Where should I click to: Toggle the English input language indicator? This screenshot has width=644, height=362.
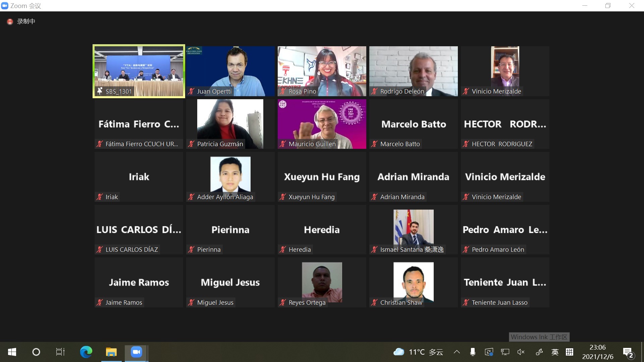(x=555, y=352)
